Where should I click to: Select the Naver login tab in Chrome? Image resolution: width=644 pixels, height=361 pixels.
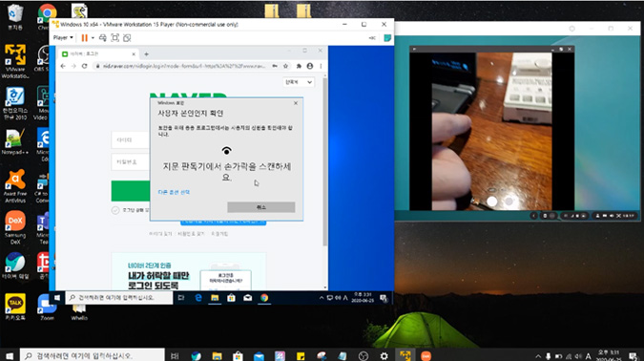pyautogui.click(x=97, y=53)
